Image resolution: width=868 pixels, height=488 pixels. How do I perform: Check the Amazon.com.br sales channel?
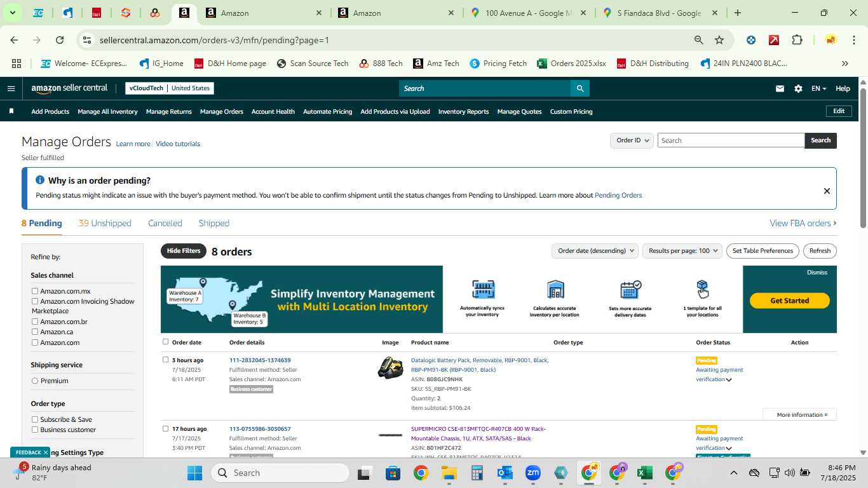pos(35,322)
